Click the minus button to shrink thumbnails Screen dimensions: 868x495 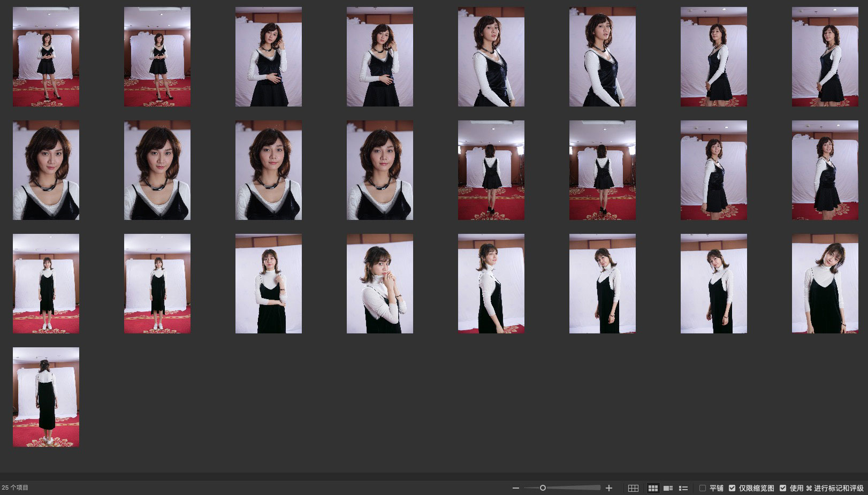click(515, 488)
